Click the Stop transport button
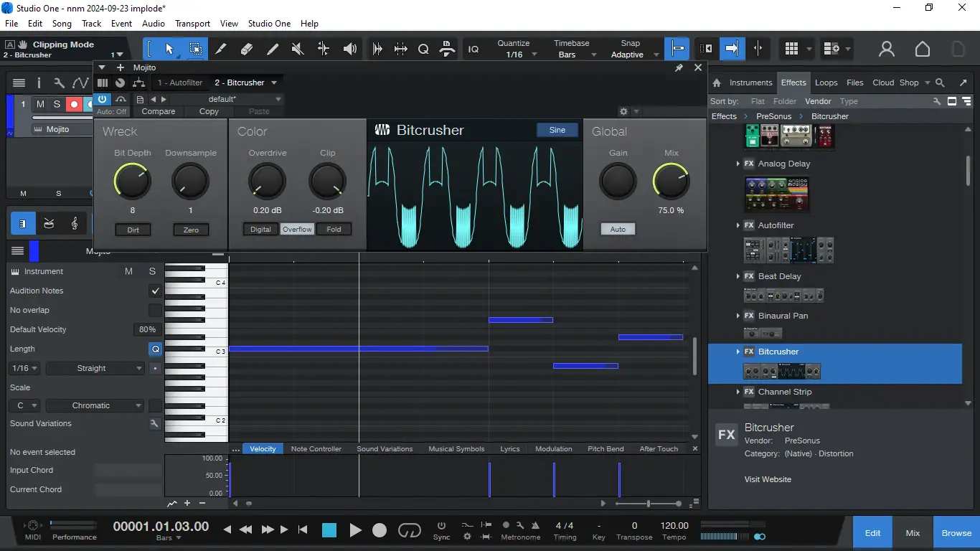This screenshot has height=551, width=980. pyautogui.click(x=329, y=530)
